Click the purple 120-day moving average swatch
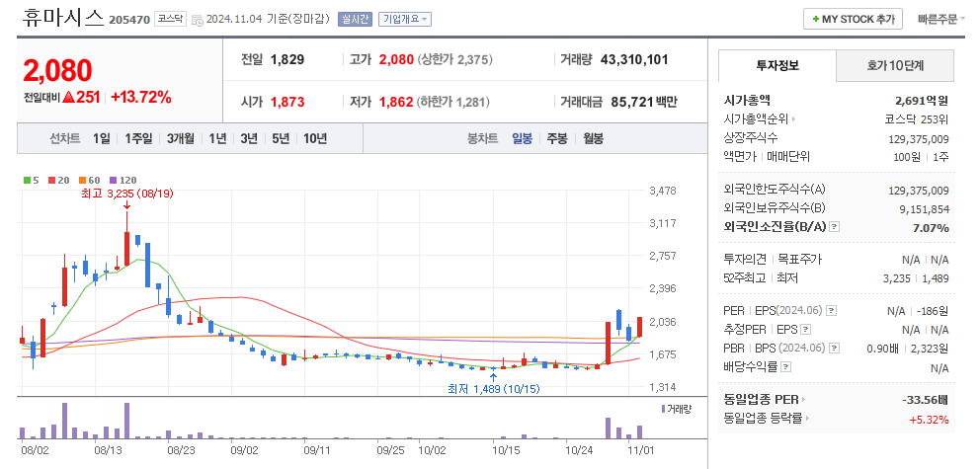 (x=113, y=180)
